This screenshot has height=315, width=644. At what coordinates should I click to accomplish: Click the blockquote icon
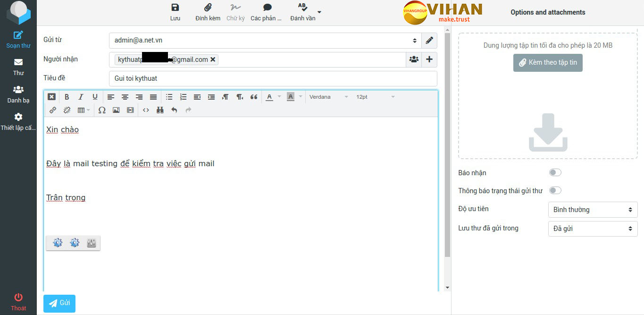pyautogui.click(x=254, y=97)
